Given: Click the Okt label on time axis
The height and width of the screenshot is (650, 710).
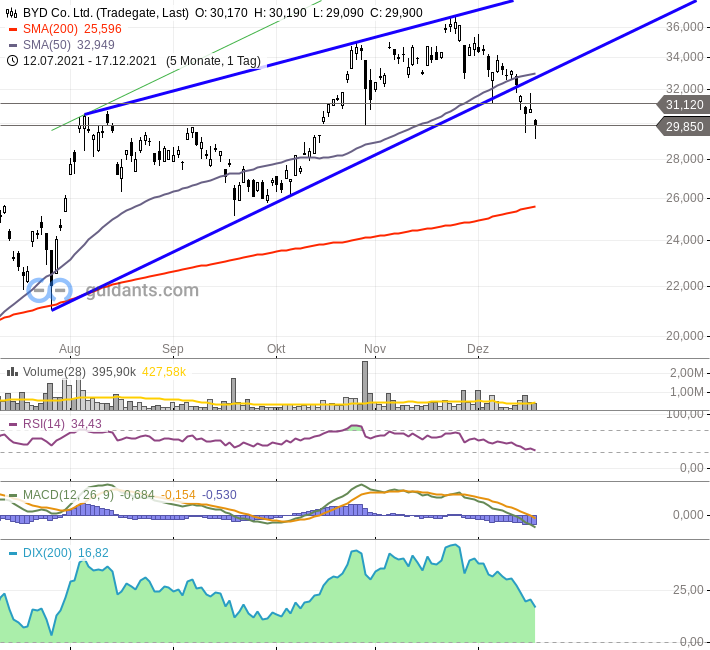Looking at the screenshot, I should click(x=276, y=349).
